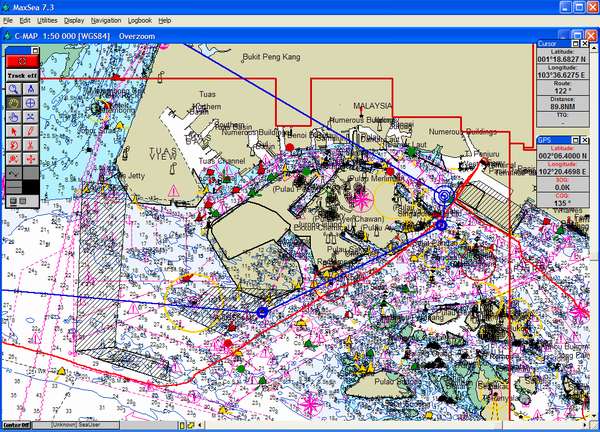This screenshot has width=600, height=432.
Task: Open the Edit menu
Action: click(25, 21)
